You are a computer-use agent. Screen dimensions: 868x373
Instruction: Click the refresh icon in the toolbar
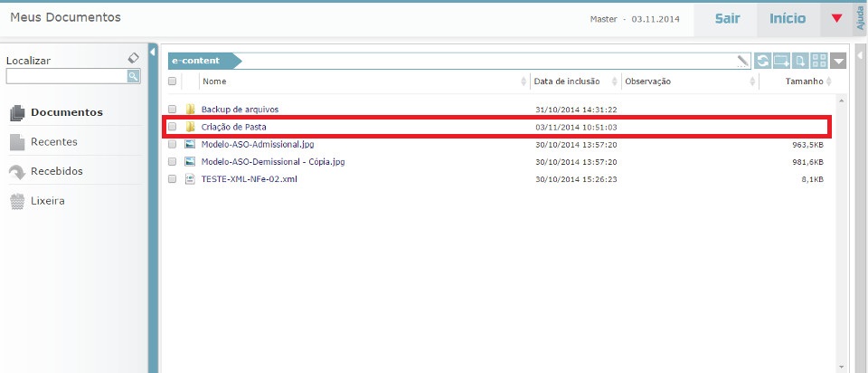[x=763, y=61]
